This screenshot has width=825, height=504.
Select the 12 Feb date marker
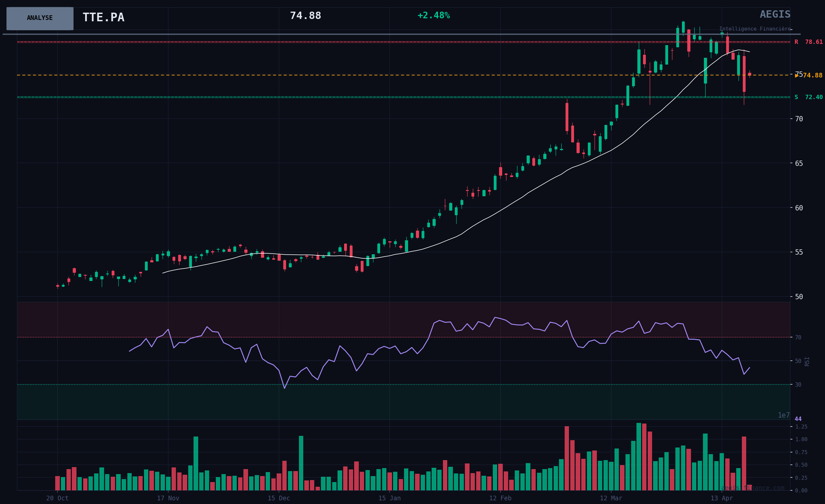(x=500, y=498)
